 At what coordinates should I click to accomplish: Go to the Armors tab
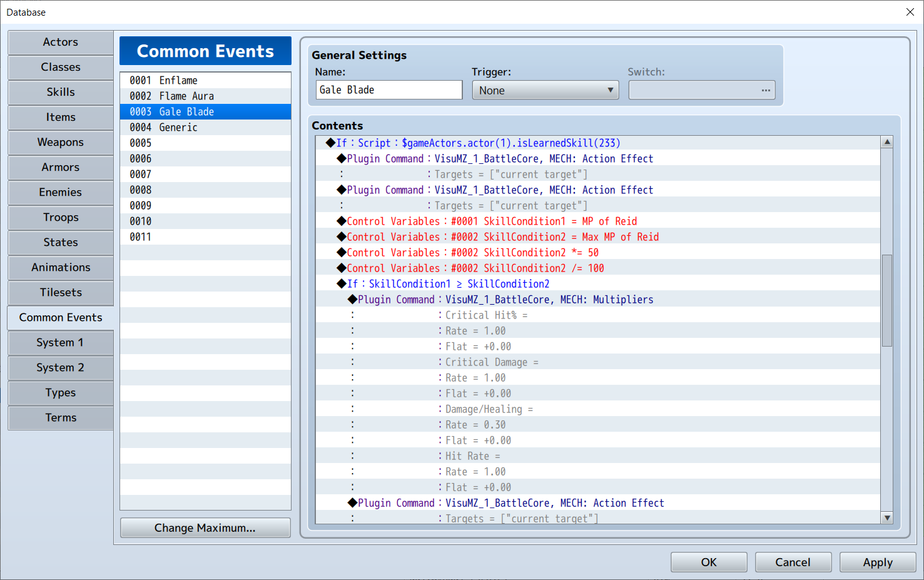pos(61,168)
